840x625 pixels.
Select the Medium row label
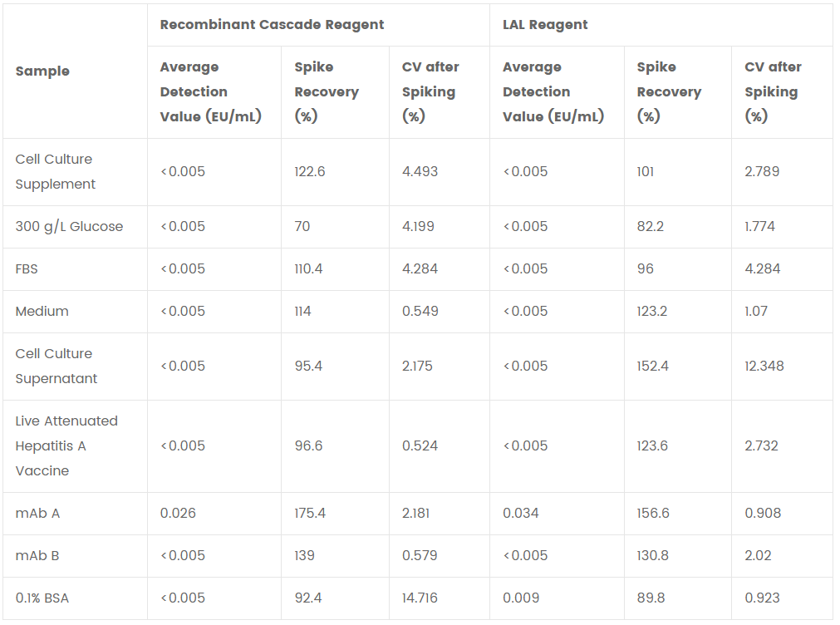(x=42, y=311)
